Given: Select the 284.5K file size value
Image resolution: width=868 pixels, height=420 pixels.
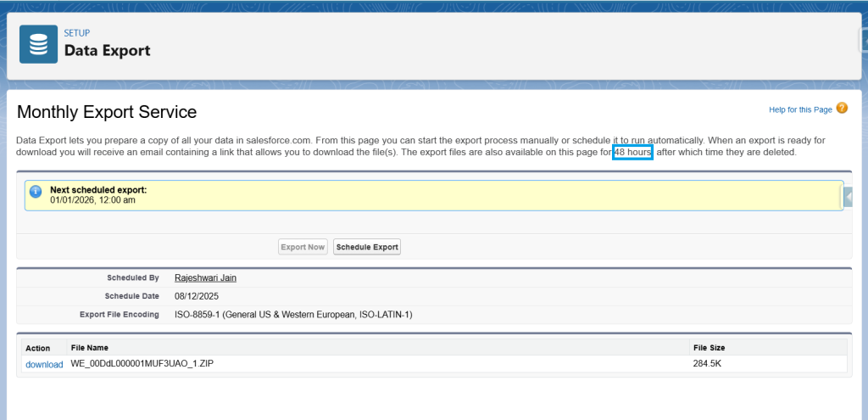Looking at the screenshot, I should click(x=708, y=363).
